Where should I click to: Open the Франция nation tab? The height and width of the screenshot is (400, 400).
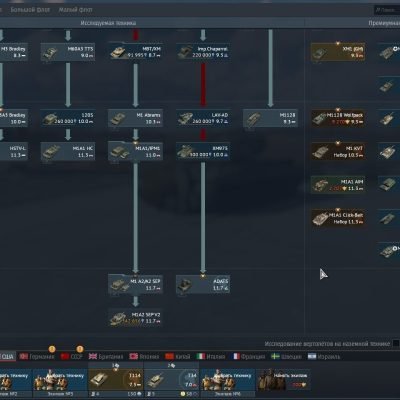249,356
